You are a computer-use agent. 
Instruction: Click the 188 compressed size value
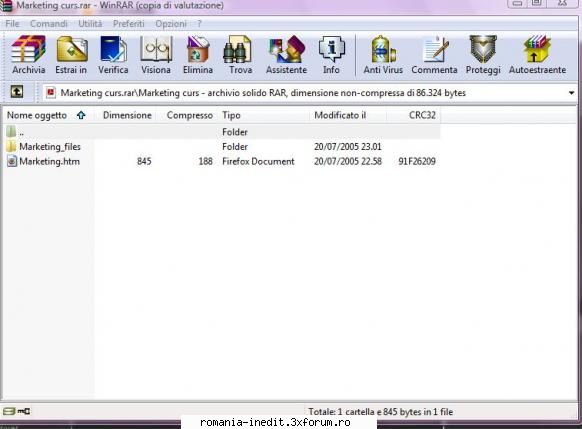205,161
